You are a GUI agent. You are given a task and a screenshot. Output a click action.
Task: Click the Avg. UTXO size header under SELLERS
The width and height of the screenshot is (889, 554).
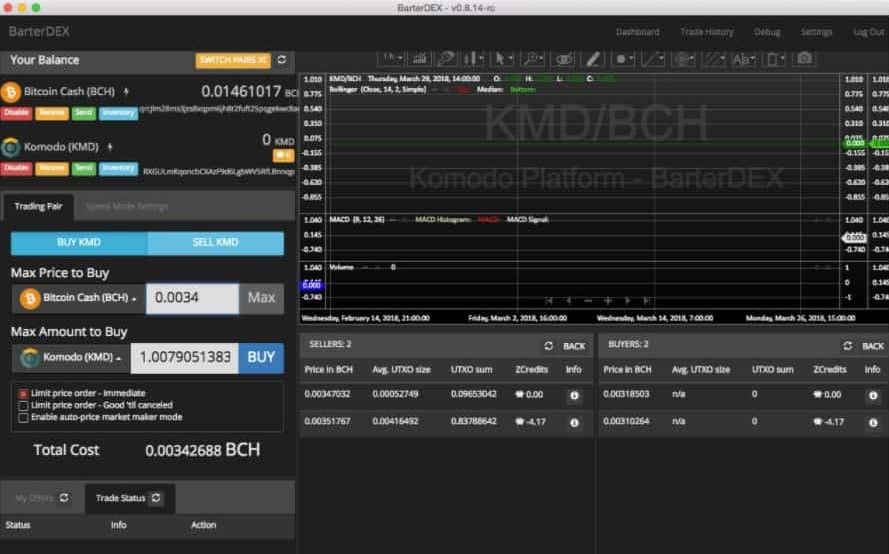[x=401, y=370]
